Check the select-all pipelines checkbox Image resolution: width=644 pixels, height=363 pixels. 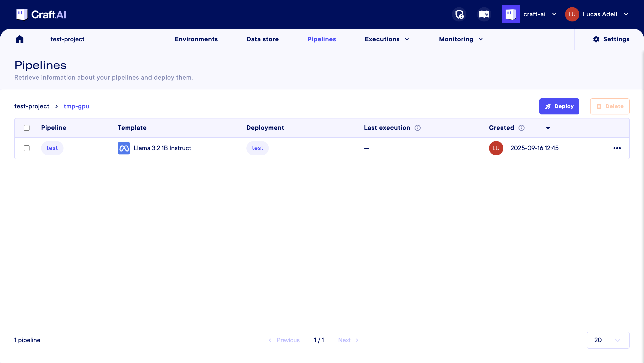(x=27, y=128)
